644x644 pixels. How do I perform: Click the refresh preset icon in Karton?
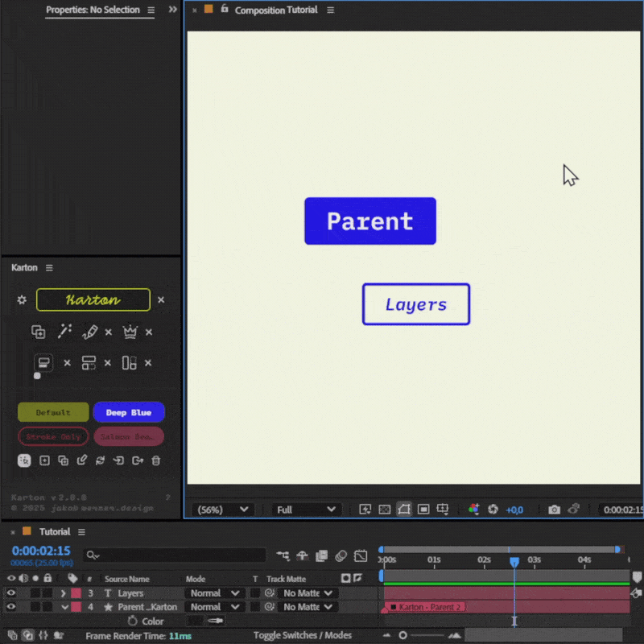tap(100, 460)
